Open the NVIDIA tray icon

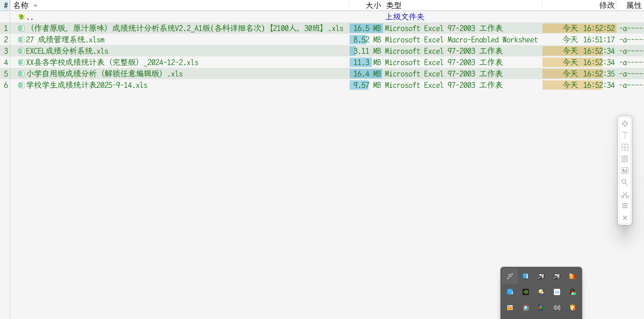[x=526, y=292]
